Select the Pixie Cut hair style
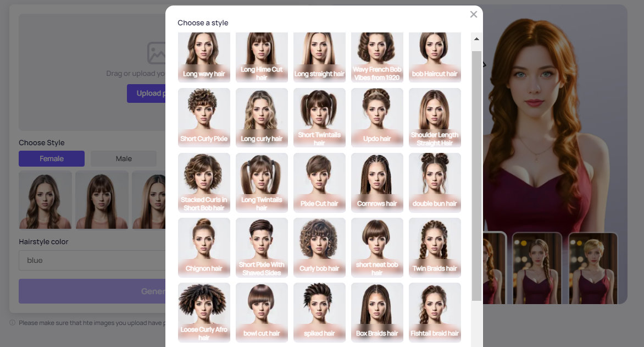Image resolution: width=644 pixels, height=347 pixels. pyautogui.click(x=319, y=182)
